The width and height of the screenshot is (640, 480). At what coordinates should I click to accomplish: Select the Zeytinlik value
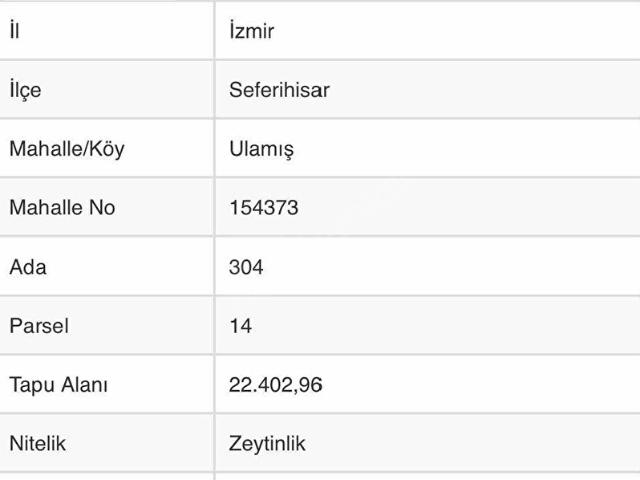coord(267,443)
